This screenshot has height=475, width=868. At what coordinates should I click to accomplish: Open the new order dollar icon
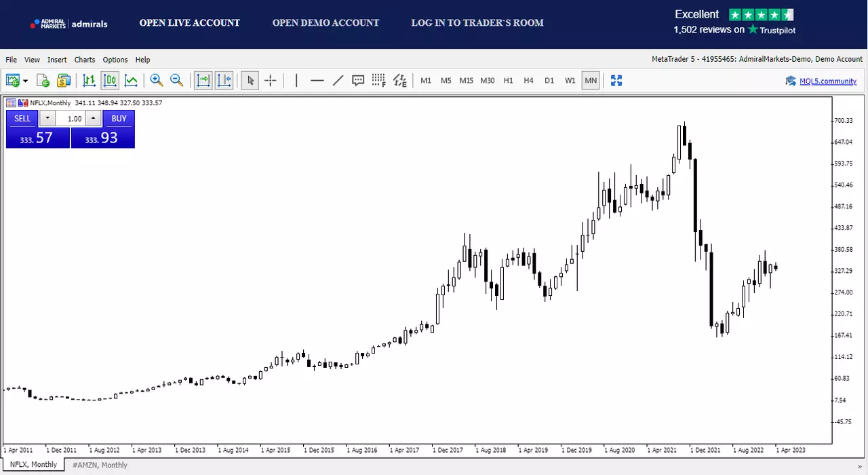(x=64, y=81)
